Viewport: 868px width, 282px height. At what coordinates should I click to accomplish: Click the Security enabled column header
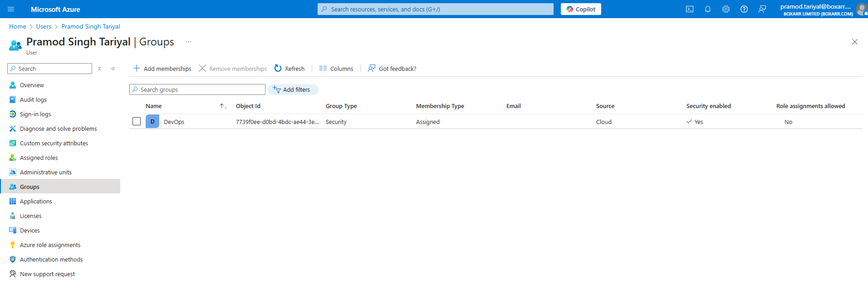709,106
